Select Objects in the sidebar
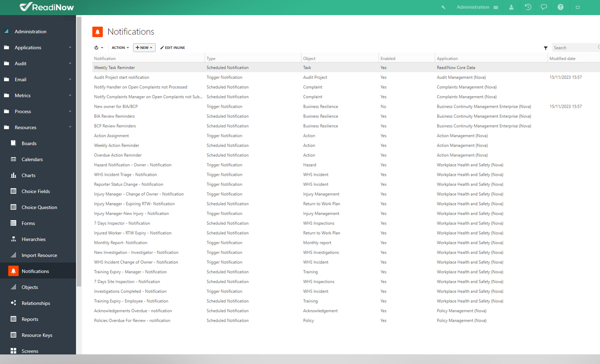Viewport: 600px width, 364px height. (30, 287)
